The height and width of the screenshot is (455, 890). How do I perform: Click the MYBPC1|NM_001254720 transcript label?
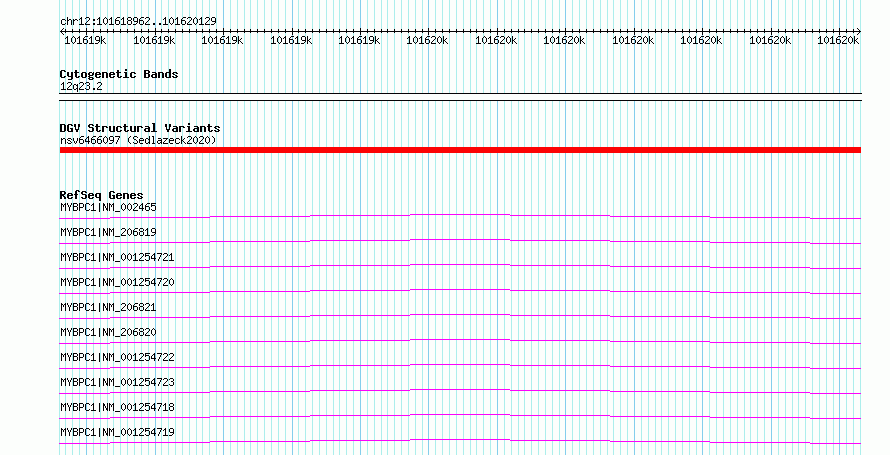(x=117, y=283)
